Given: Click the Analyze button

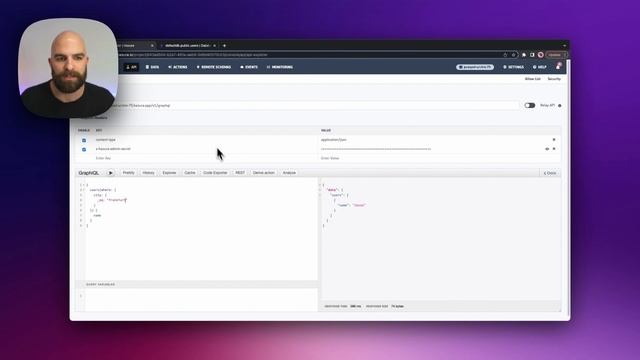Looking at the screenshot, I should (x=289, y=173).
